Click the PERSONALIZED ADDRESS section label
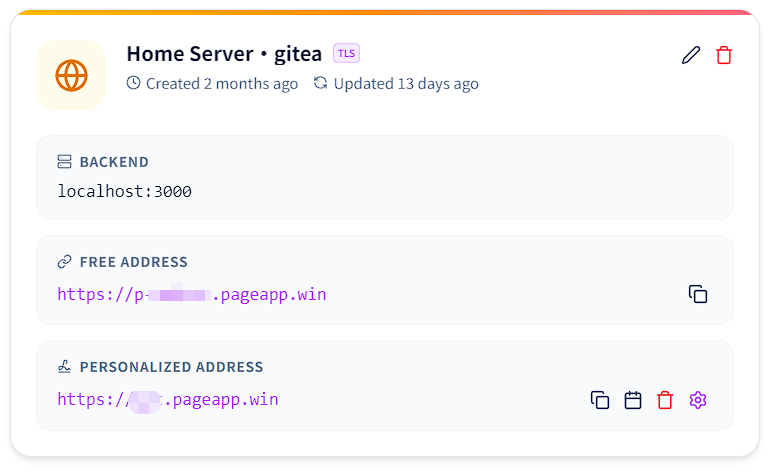Screen dimensions: 771x475 tap(172, 367)
